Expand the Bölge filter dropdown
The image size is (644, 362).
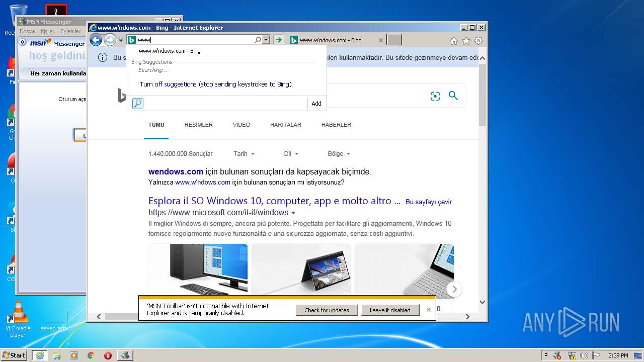point(339,154)
